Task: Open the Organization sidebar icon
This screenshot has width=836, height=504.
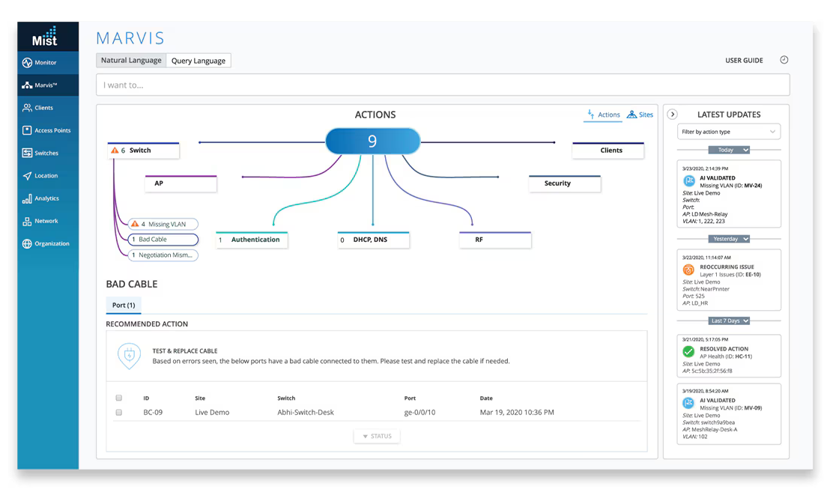Action: click(x=27, y=244)
